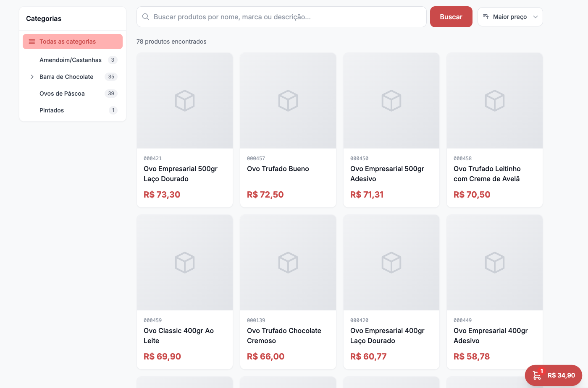Viewport: 588px width, 388px height.
Task: Click the list icon in Todas as categorias
Action: click(32, 42)
